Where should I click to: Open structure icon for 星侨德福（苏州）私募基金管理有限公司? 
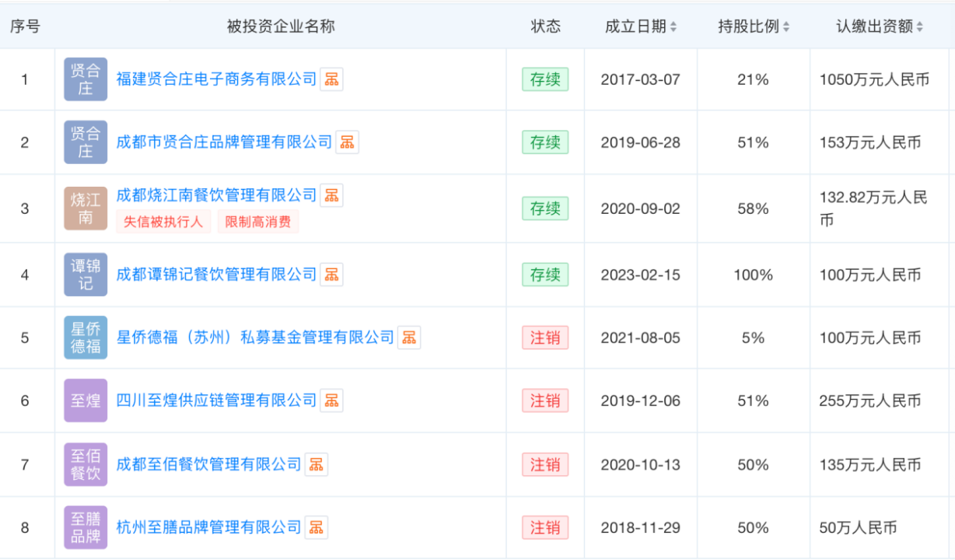pos(409,338)
